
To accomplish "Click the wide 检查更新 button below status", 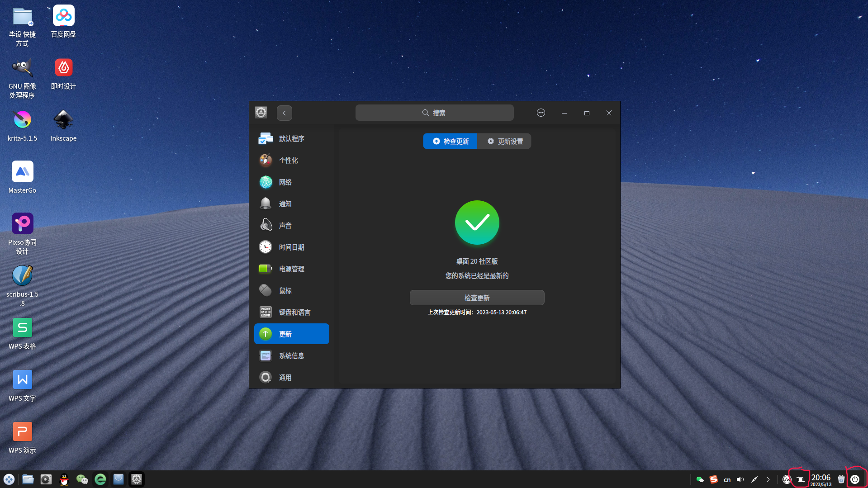I will [477, 298].
